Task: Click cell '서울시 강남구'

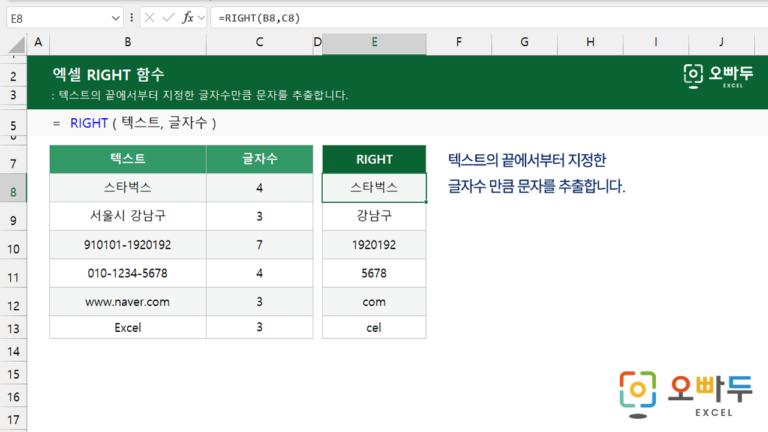Action: [x=128, y=216]
